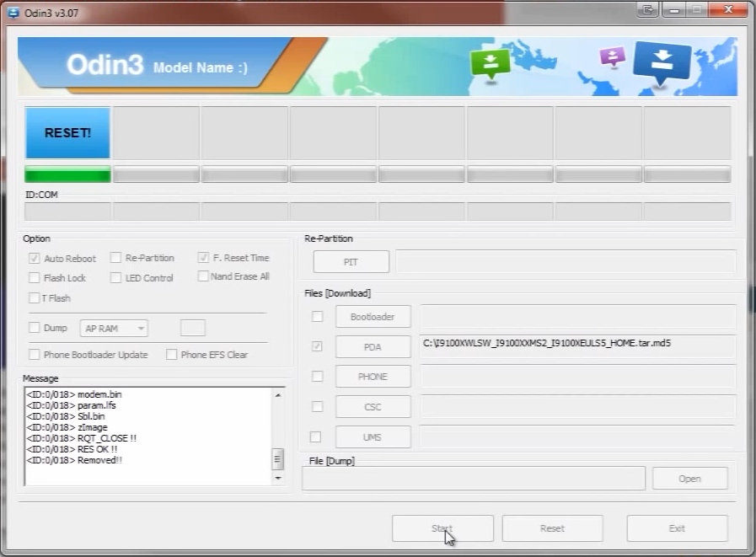Image resolution: width=756 pixels, height=557 pixels.
Task: Click the blue RESET! status box
Action: (x=67, y=132)
